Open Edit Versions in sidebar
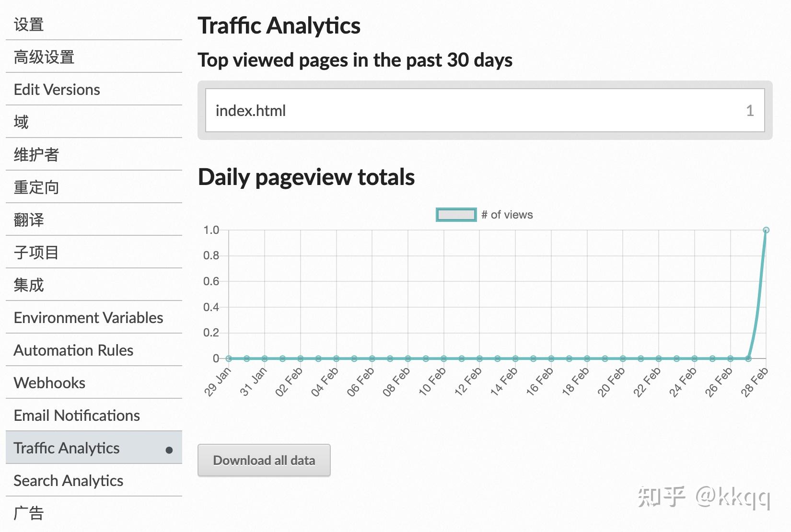This screenshot has width=791, height=532. pos(57,90)
